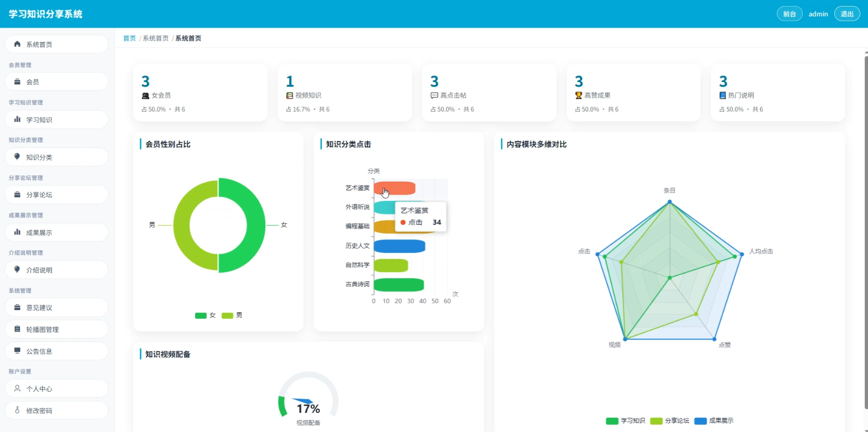868x432 pixels.
Task: Click the bar chart icon beside sidebar 学习知识
Action: click(17, 119)
